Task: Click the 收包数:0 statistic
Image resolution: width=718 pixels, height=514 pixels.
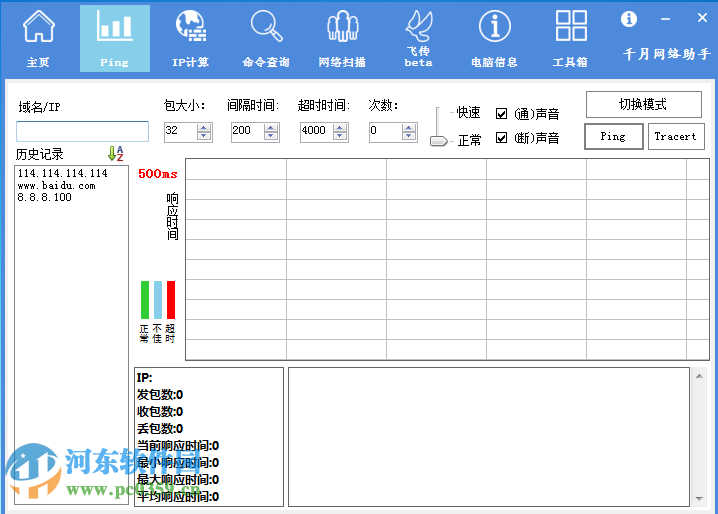Action: (160, 411)
